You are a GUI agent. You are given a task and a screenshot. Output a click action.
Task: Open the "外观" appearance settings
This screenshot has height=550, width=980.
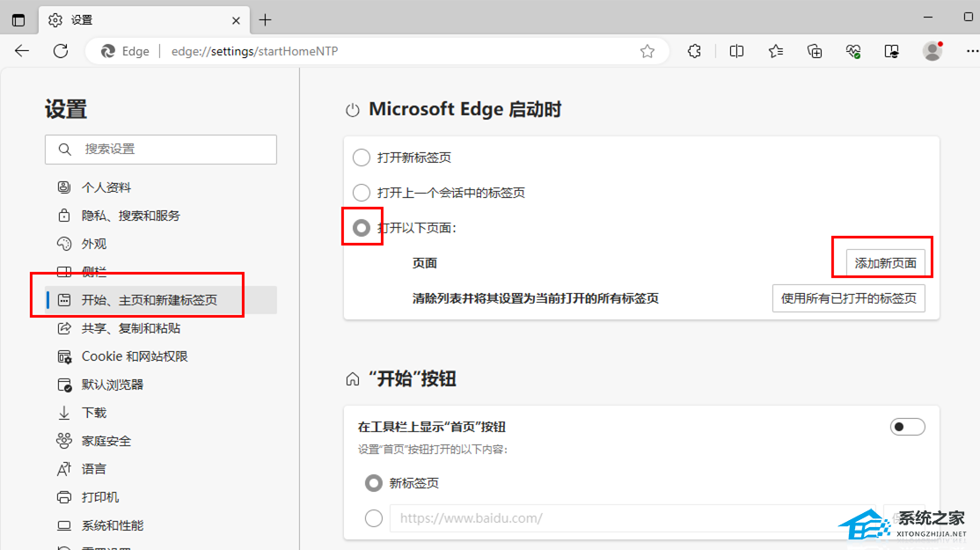(94, 244)
